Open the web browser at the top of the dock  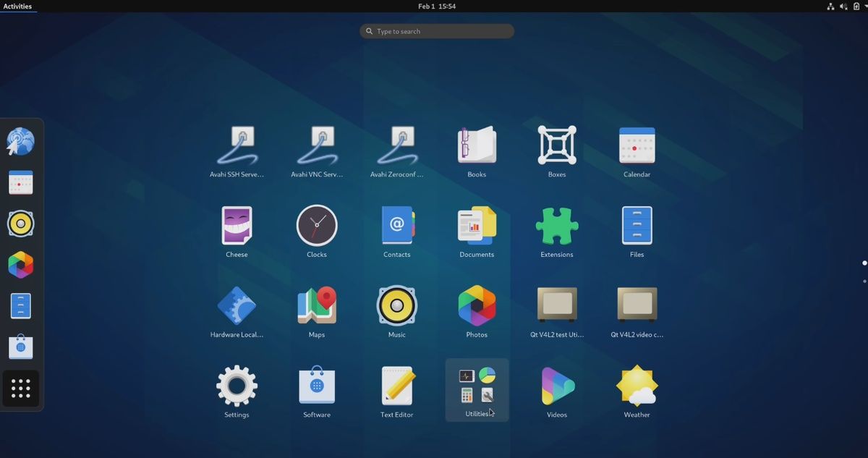coord(21,141)
